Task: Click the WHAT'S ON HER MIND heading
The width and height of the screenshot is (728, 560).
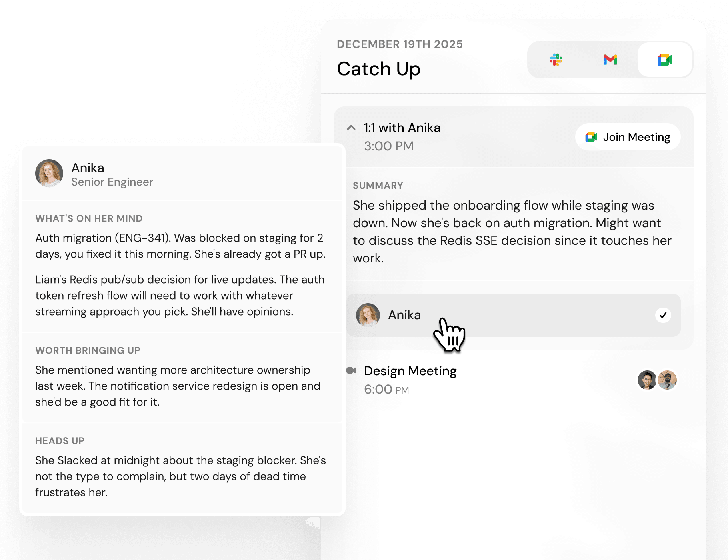Action: tap(89, 218)
